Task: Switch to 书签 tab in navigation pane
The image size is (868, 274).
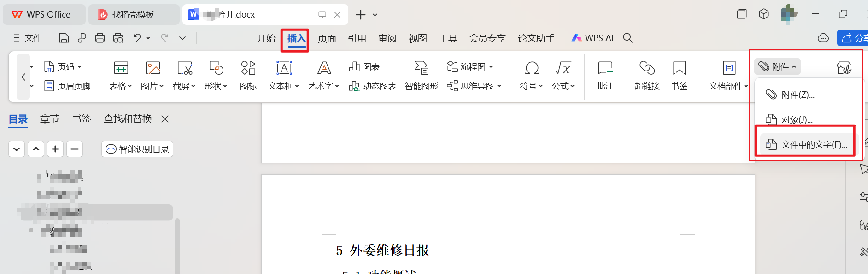Action: click(82, 119)
